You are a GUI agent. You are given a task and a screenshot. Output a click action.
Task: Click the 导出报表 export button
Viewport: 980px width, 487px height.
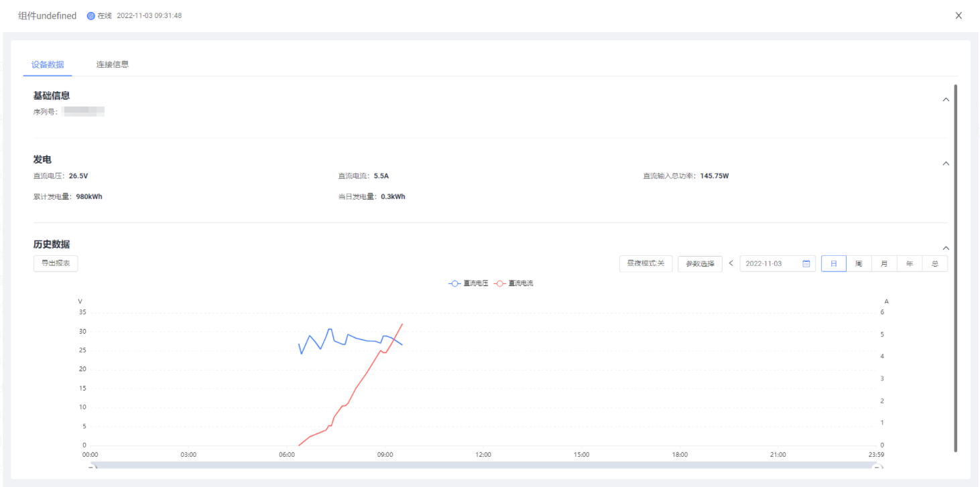56,264
